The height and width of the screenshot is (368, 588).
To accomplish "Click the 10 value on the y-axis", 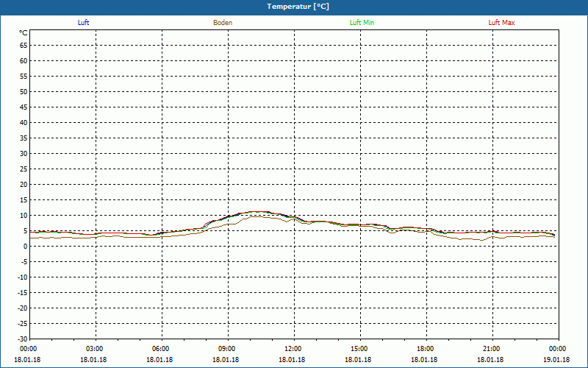I will 24,216.
